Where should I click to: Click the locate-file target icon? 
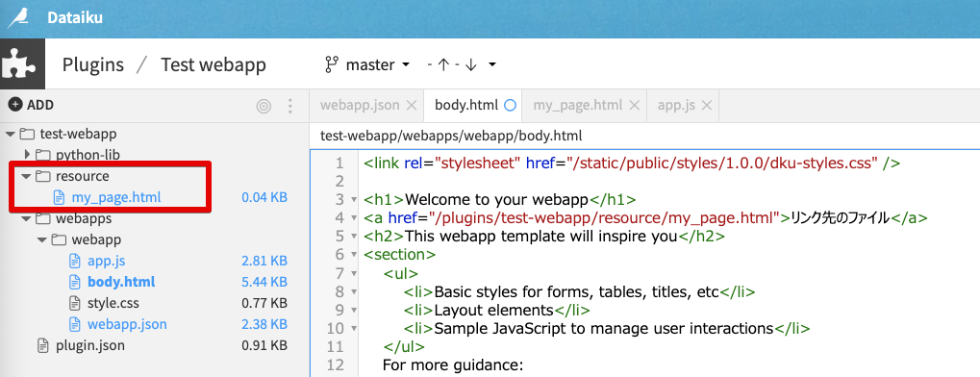tap(264, 107)
